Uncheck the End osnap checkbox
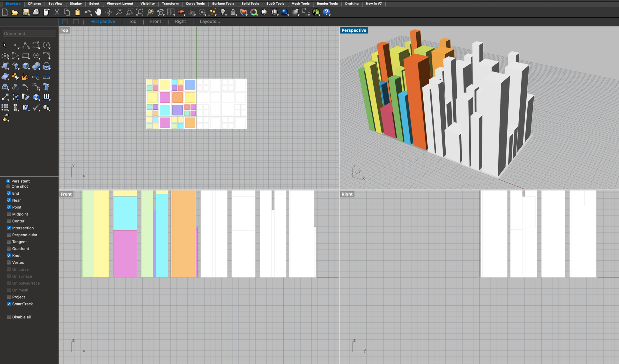Viewport: 619px width, 364px height. pos(9,193)
